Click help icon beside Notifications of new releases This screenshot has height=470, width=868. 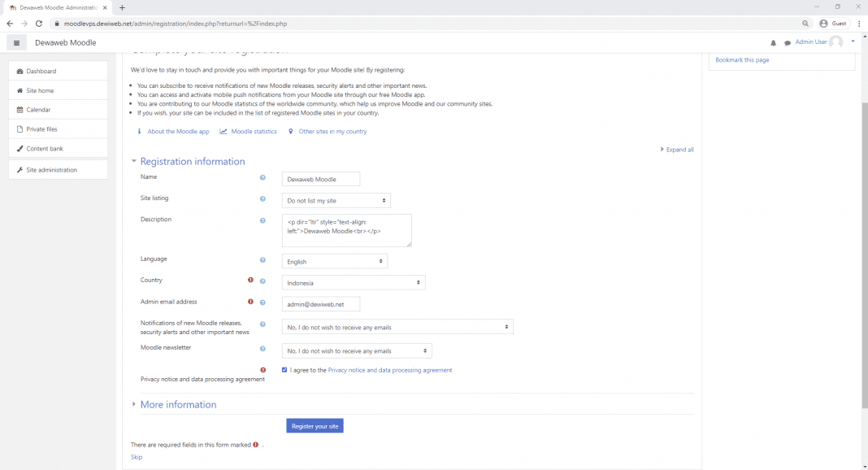click(x=263, y=324)
